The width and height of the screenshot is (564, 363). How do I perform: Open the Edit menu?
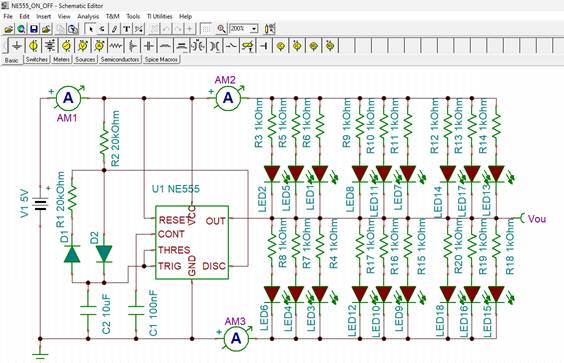24,16
